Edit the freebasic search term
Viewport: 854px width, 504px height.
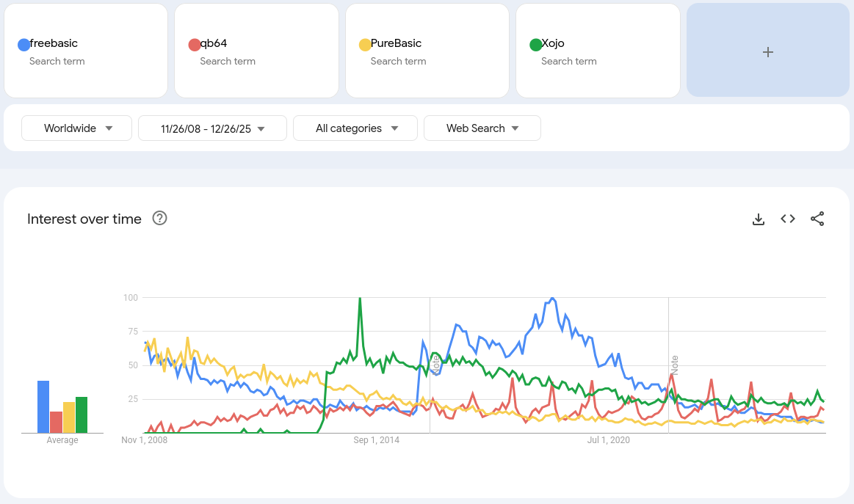(54, 43)
